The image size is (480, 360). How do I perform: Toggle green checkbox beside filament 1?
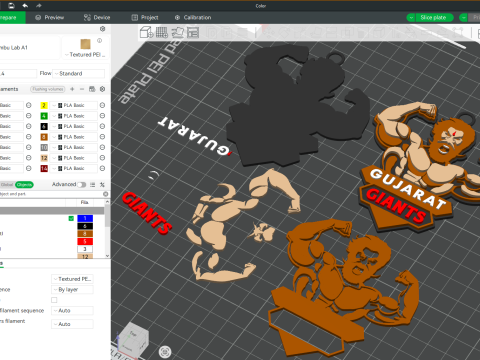[71, 218]
